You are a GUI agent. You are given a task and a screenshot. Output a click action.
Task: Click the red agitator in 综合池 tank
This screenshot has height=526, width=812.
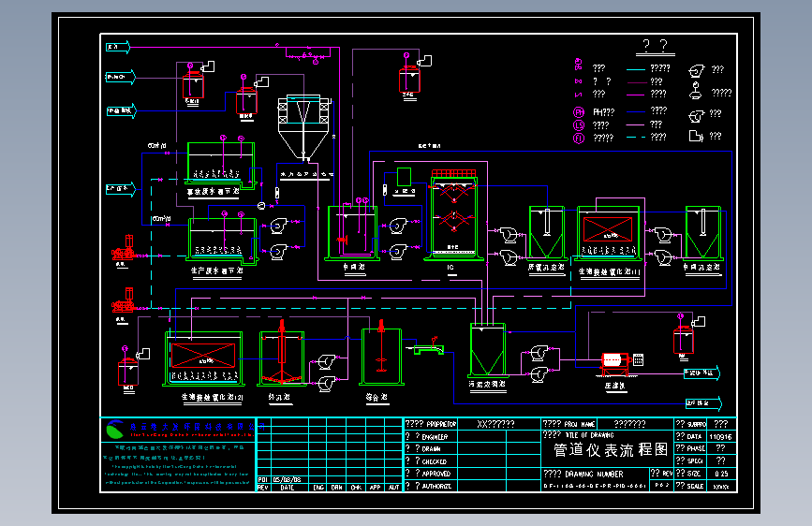pos(382,346)
